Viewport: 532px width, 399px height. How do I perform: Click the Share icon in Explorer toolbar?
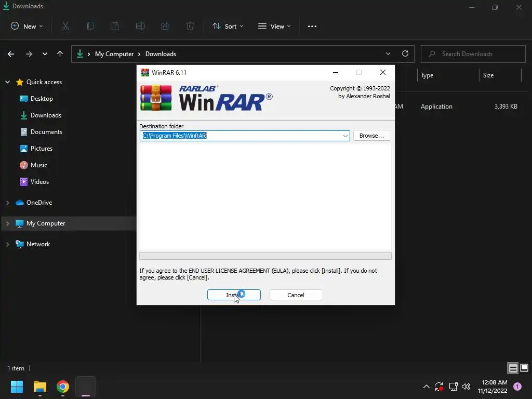tap(165, 26)
